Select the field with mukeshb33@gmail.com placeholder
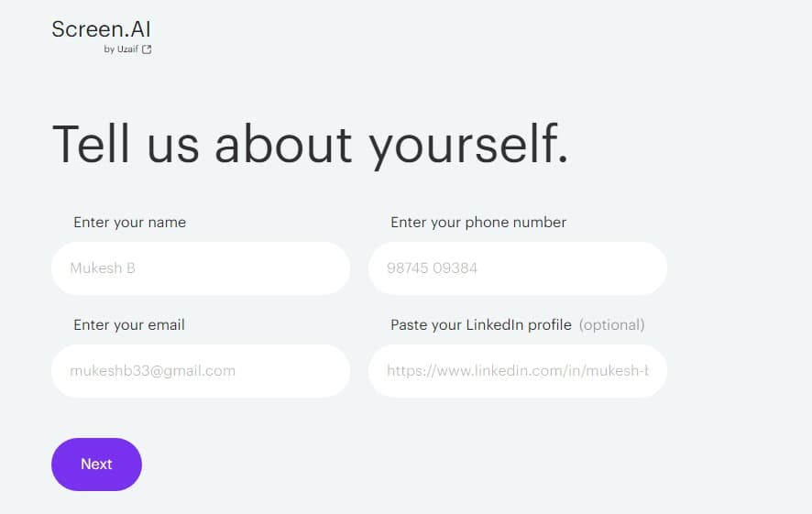This screenshot has width=812, height=514. pyautogui.click(x=201, y=371)
